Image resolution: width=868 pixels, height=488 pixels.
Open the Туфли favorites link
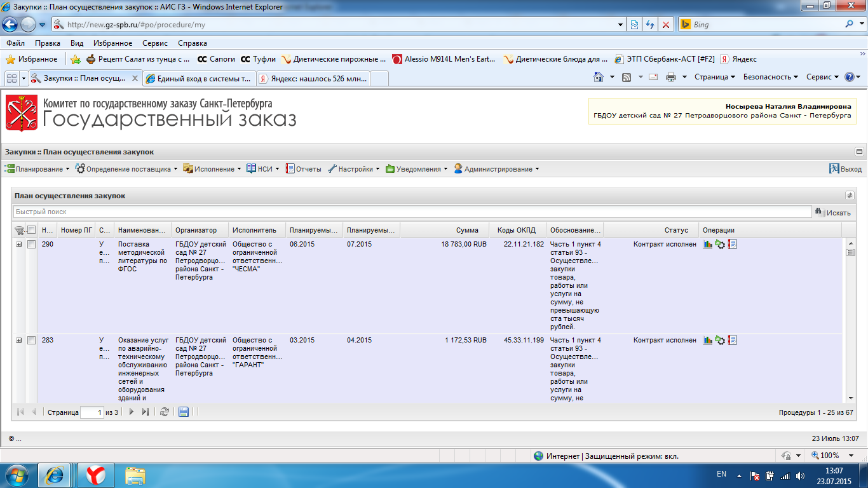258,59
